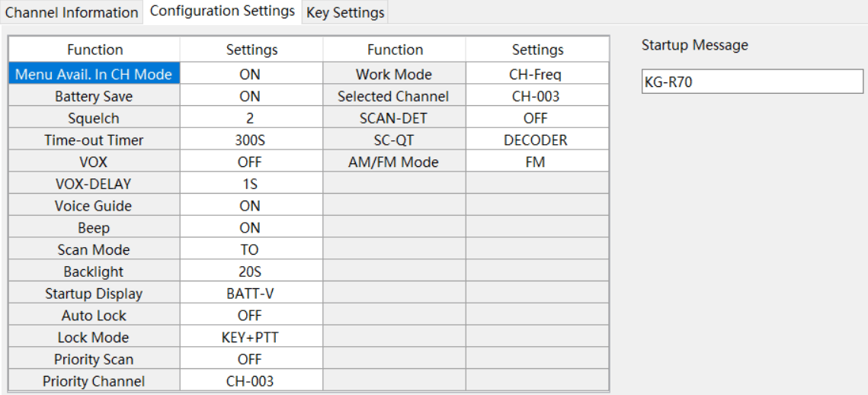
Task: Change the Squelch level value
Action: pos(251,118)
